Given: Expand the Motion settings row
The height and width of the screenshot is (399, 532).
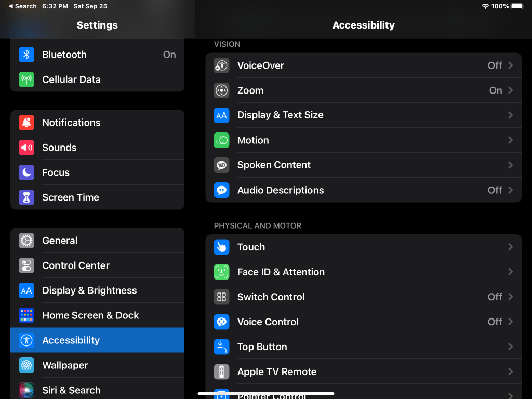Looking at the screenshot, I should point(364,140).
